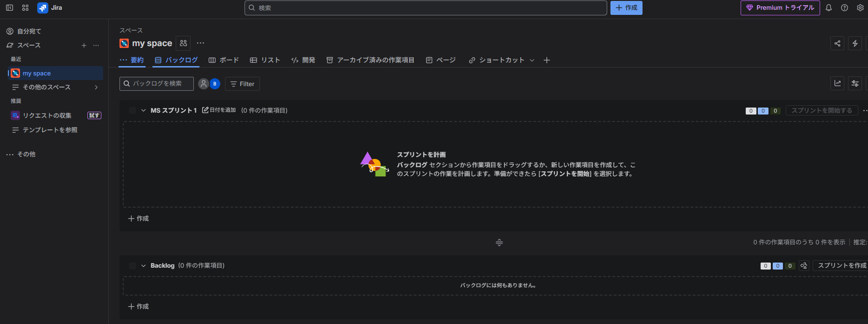
Task: Open the ショートカット dropdown arrow
Action: [532, 60]
